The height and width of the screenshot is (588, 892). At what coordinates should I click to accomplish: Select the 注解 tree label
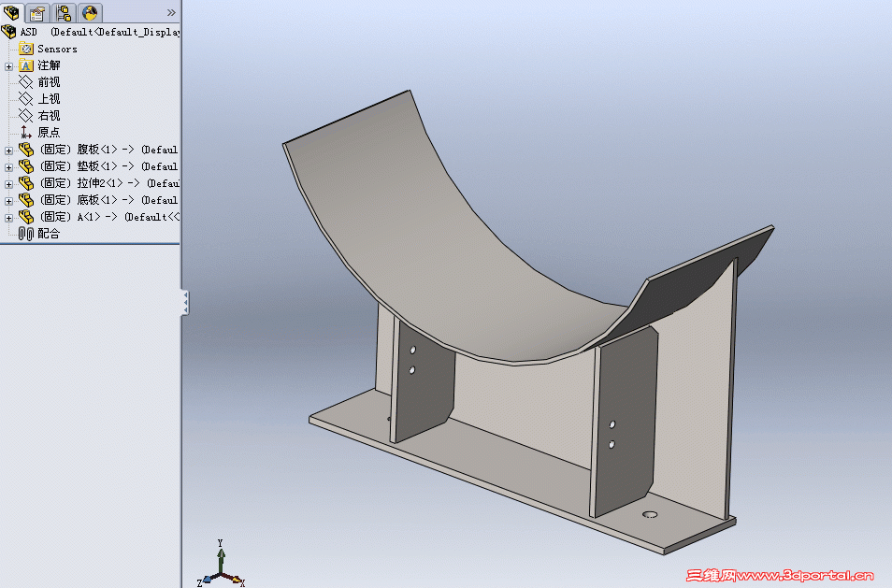point(49,65)
